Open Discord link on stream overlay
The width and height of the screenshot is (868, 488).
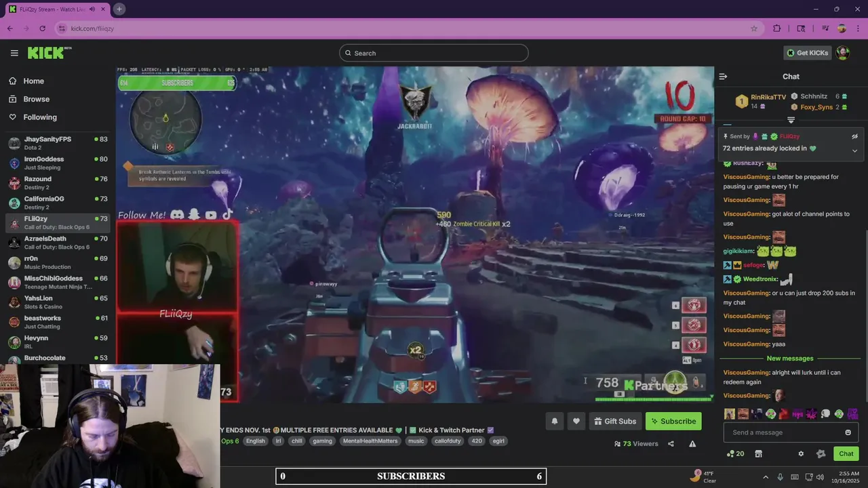pos(177,215)
